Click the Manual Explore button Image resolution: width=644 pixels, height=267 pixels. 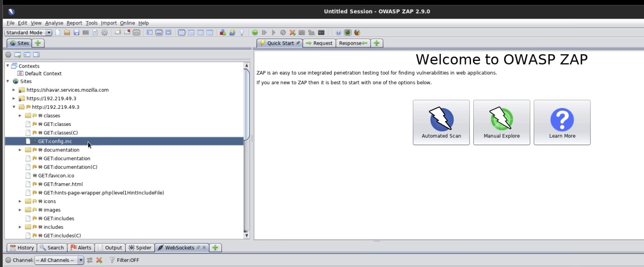(x=501, y=122)
